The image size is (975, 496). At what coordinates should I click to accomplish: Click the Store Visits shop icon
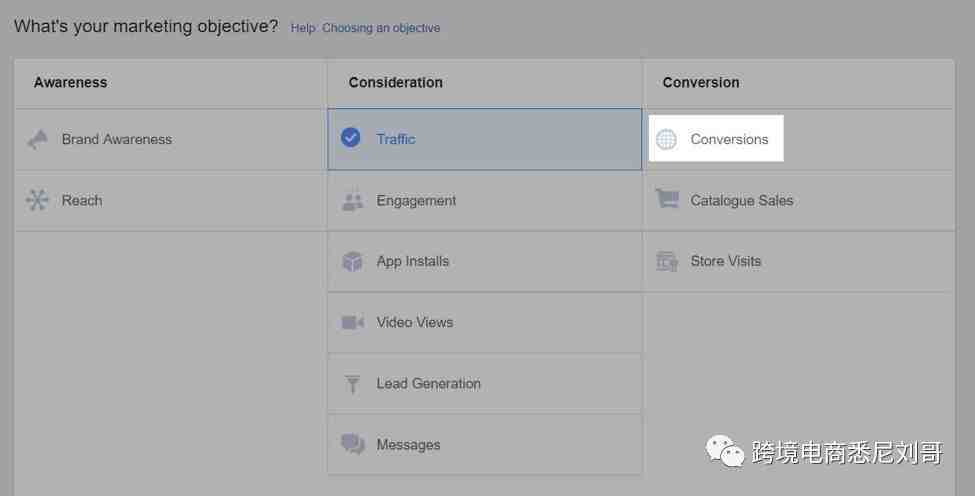[x=667, y=261]
